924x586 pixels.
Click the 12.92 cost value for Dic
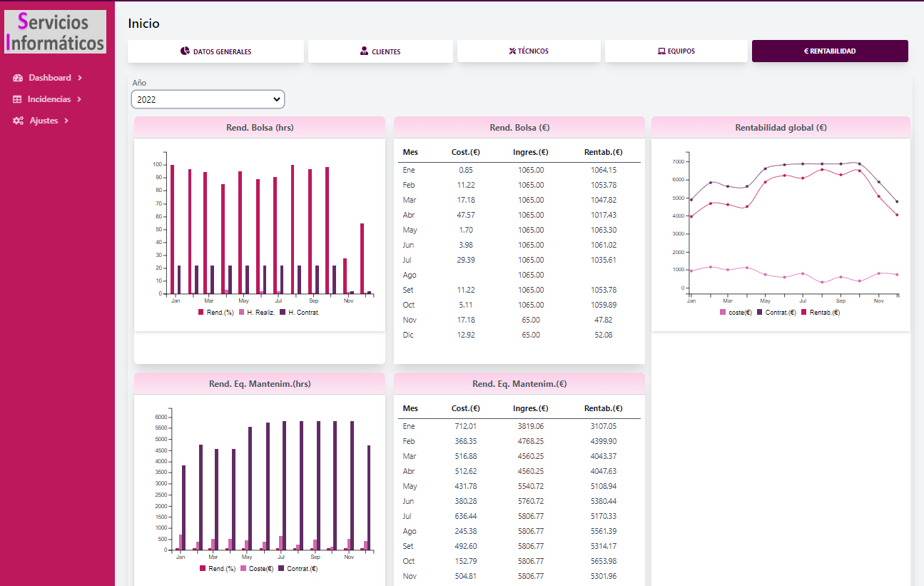[466, 335]
